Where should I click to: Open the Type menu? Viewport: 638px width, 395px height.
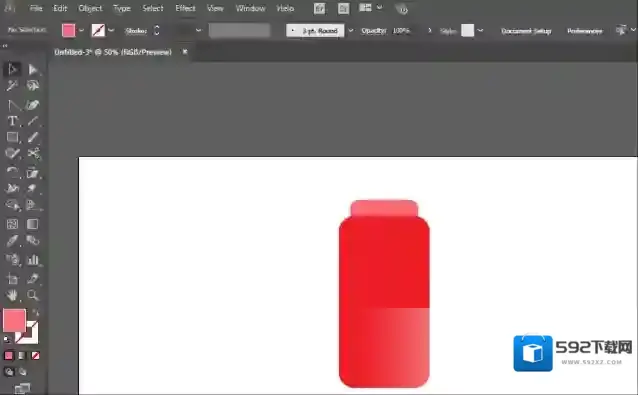click(x=122, y=8)
